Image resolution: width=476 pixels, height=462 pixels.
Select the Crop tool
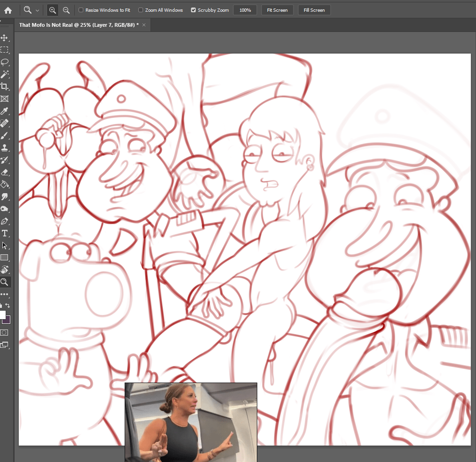point(5,86)
